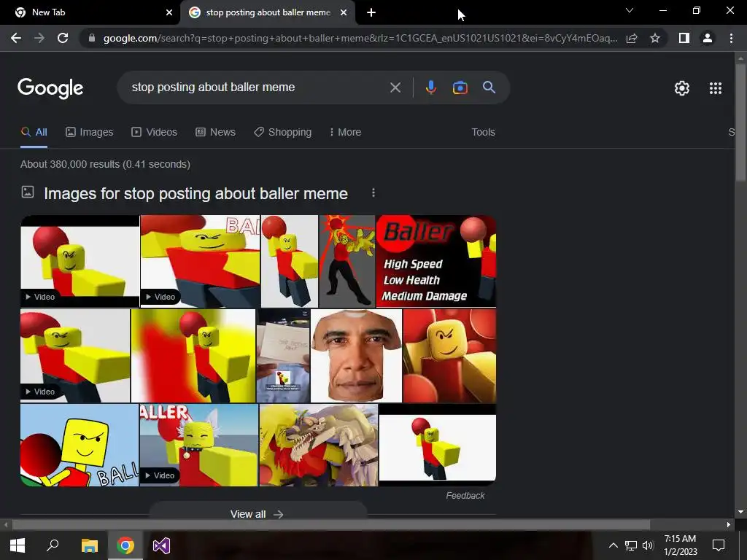Open Google quick settings gear
The width and height of the screenshot is (747, 560).
[x=682, y=88]
